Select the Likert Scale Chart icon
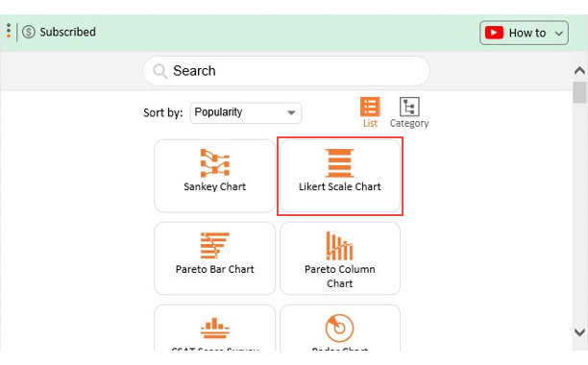 click(x=339, y=163)
